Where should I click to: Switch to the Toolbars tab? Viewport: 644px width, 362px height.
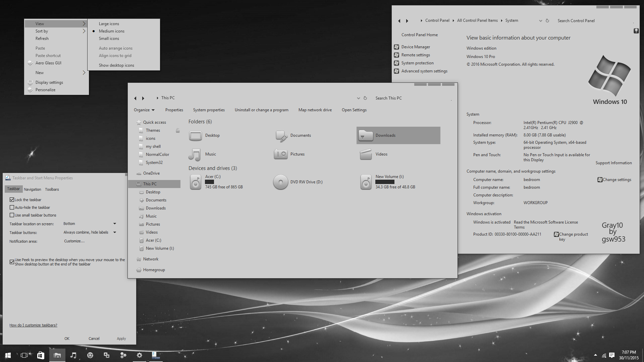52,189
